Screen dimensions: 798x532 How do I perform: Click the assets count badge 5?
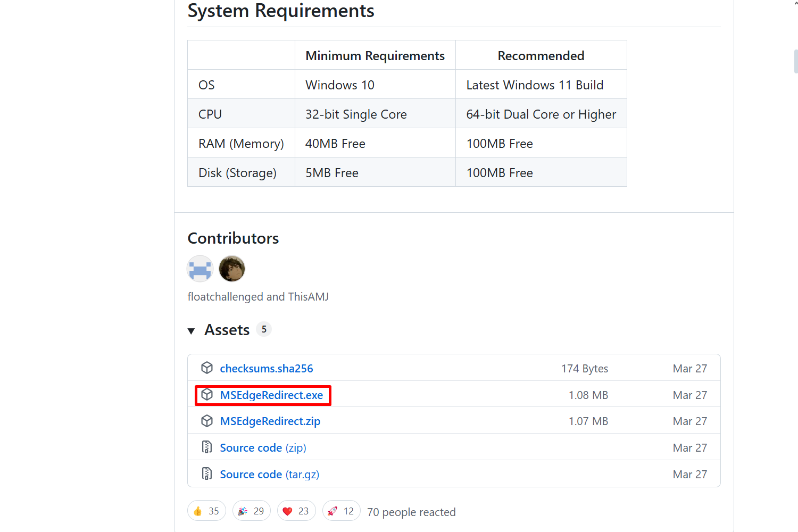(x=264, y=329)
